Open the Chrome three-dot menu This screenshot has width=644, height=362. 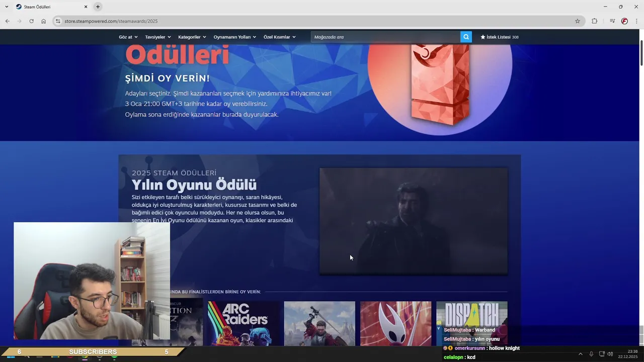click(636, 21)
